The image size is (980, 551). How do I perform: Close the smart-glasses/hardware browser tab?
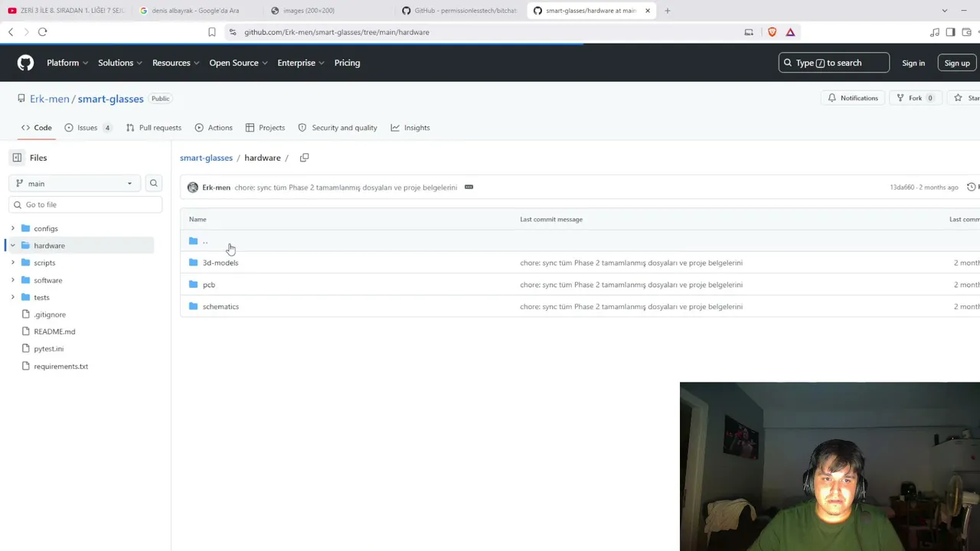coord(648,11)
